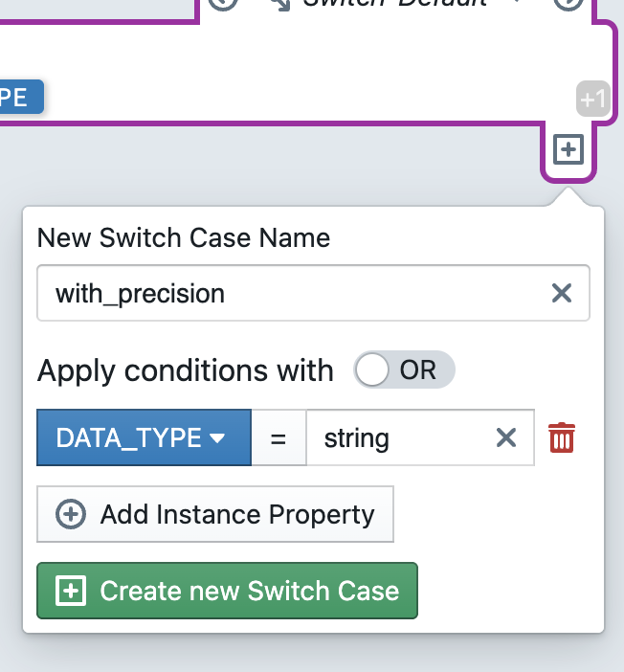624x672 pixels.
Task: Click the blue property tag on the node
Action: pyautogui.click(x=19, y=97)
